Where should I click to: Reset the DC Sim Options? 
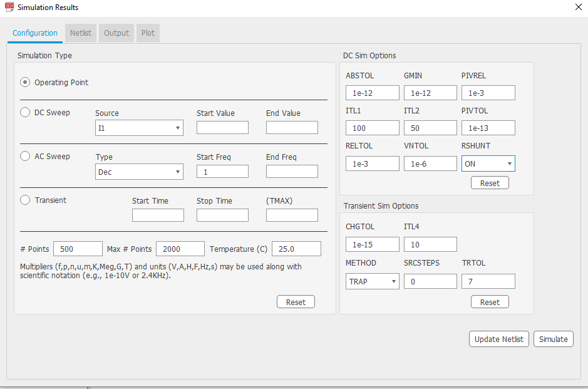490,183
